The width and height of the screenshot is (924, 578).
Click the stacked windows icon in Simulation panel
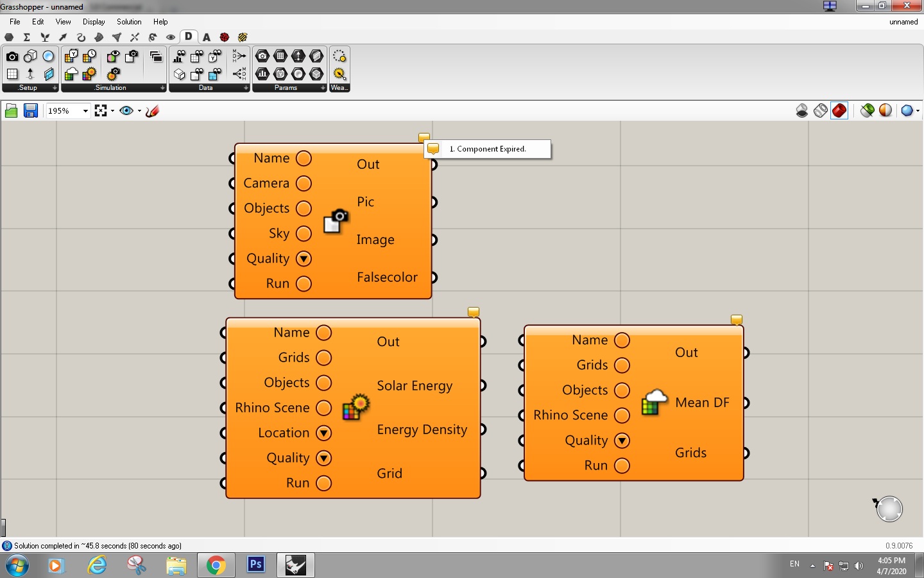[x=156, y=57]
